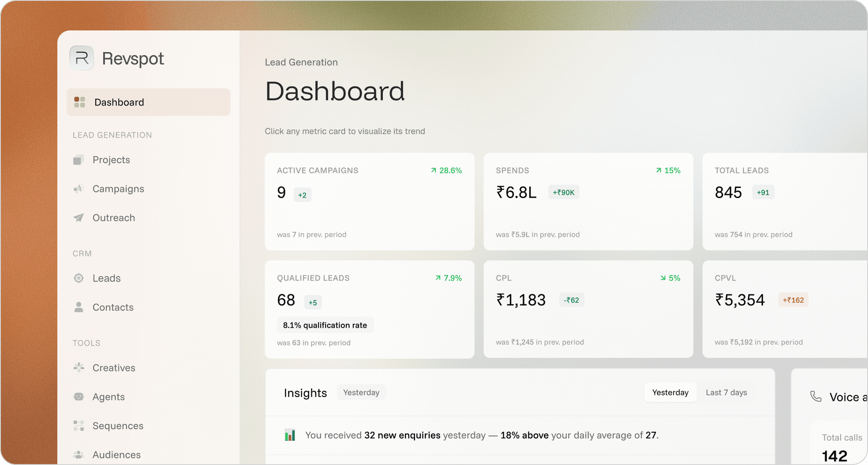Open Dashboard in the sidebar
Screen dimensions: 868x465
tap(148, 102)
